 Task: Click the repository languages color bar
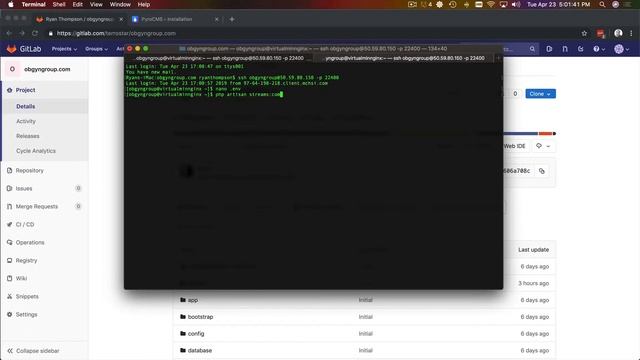[x=529, y=133]
